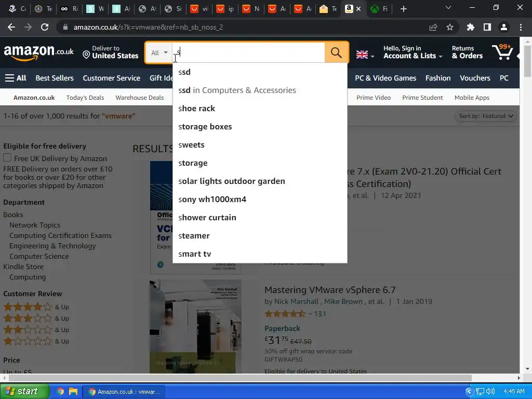Click the Amazon.co.uk logo
Screen dimensions: 532x399
(x=38, y=52)
